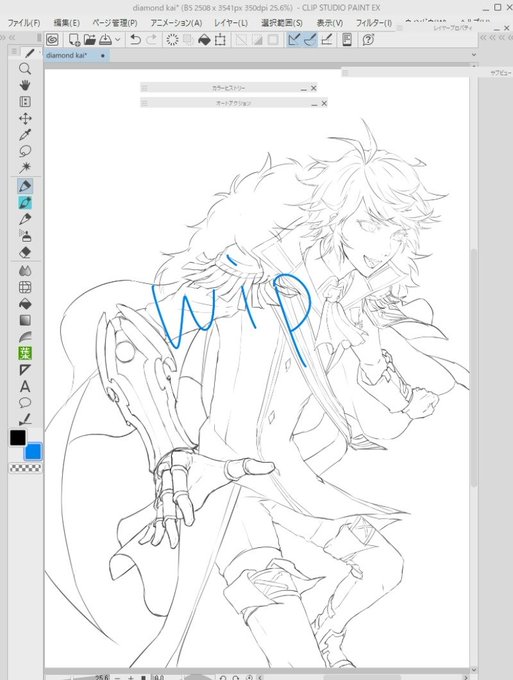
Task: Click the Save icon in command bar
Action: coord(105,40)
